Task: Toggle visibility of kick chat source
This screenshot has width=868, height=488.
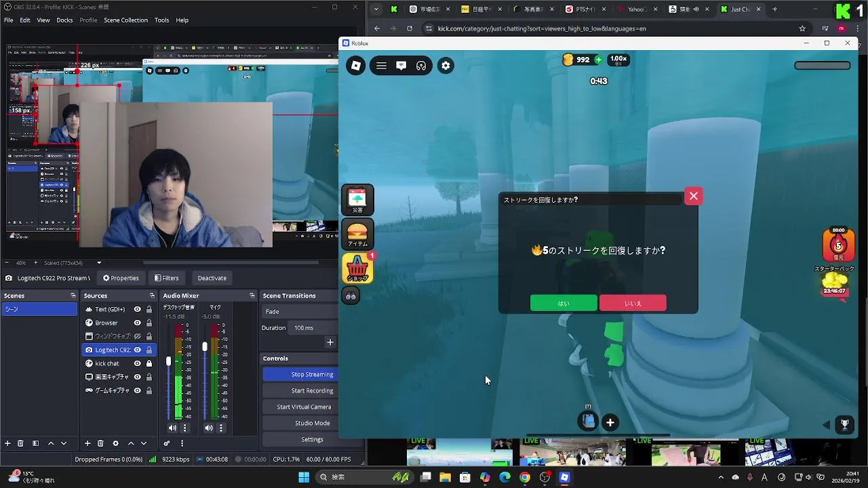Action: click(137, 363)
